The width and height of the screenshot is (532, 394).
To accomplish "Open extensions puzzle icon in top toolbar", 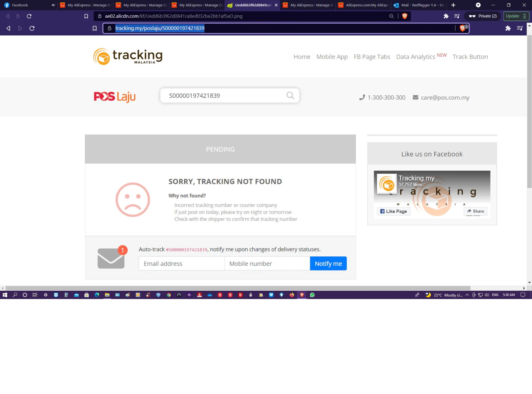I will [446, 16].
